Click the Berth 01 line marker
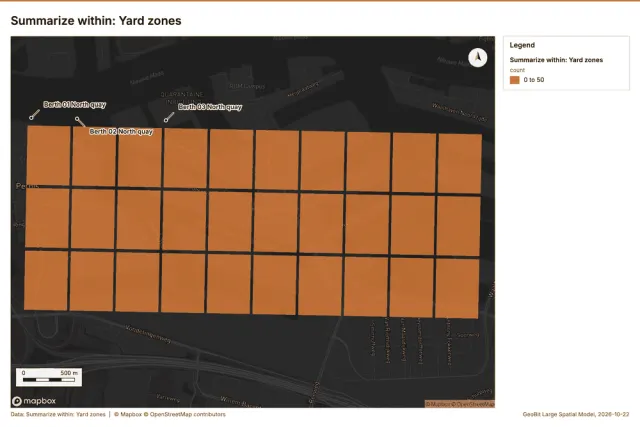This screenshot has height=427, width=640. click(x=34, y=115)
